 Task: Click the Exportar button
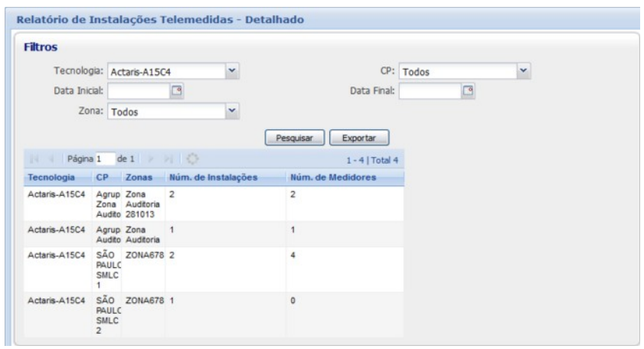pos(359,139)
